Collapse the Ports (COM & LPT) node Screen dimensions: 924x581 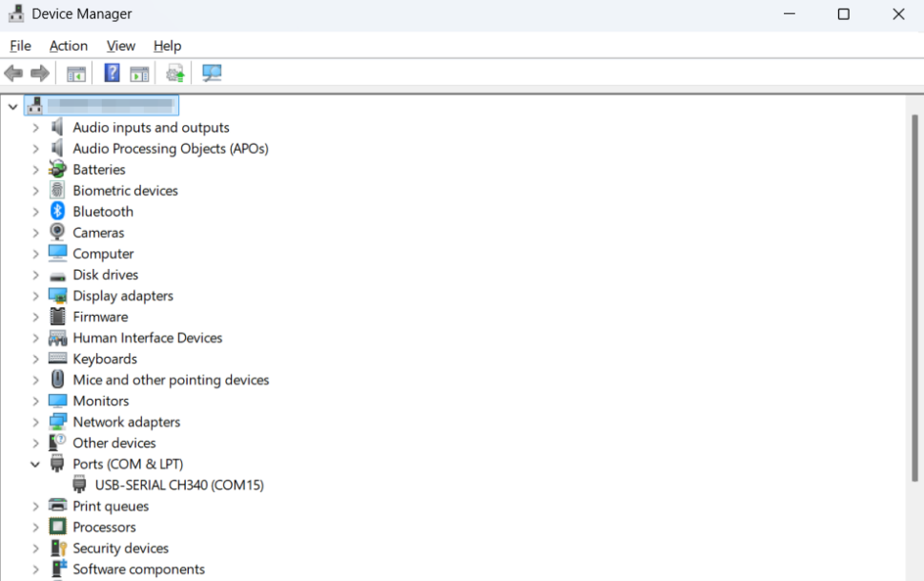coord(35,464)
